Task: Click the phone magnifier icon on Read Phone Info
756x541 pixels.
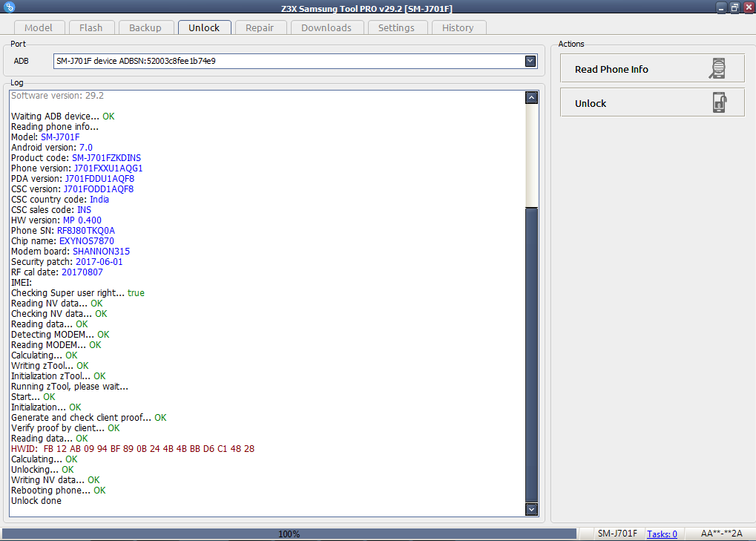Action: [717, 68]
